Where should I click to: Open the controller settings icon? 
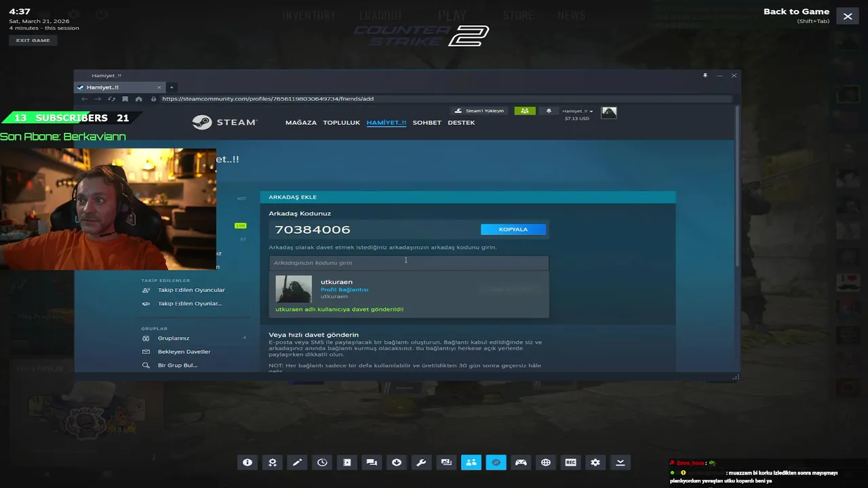pos(521,462)
